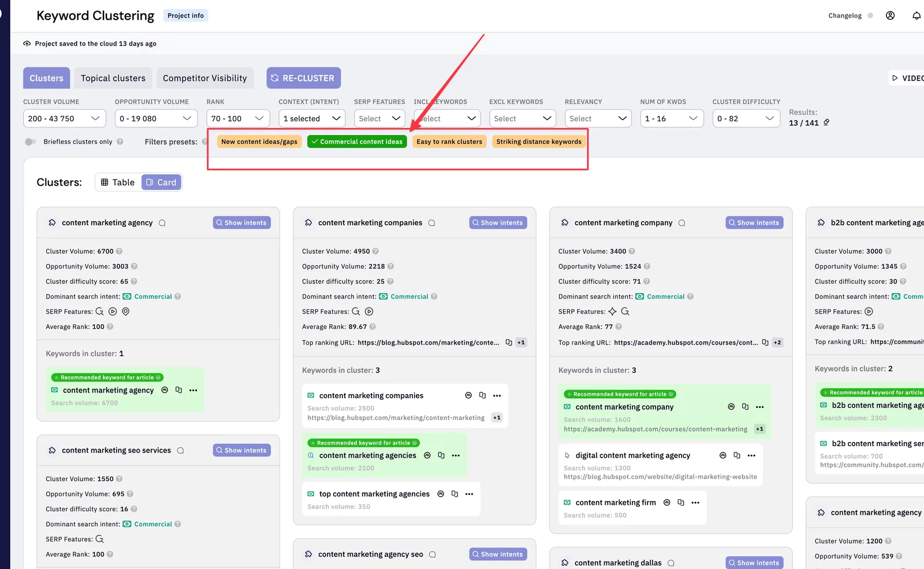
Task: Open the Project info badge
Action: tap(185, 16)
